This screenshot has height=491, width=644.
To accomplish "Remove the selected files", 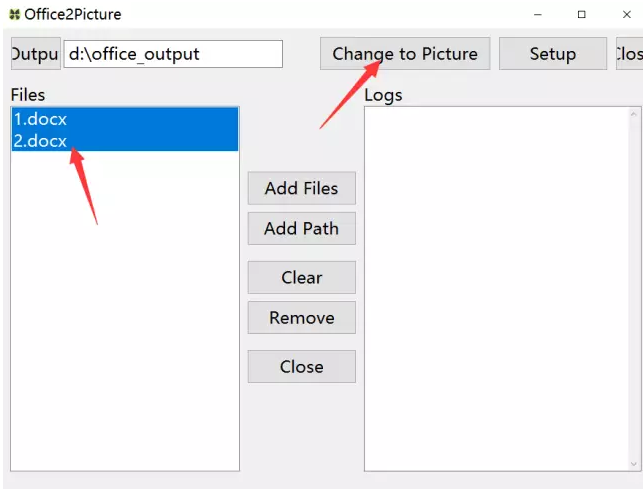I will point(301,318).
